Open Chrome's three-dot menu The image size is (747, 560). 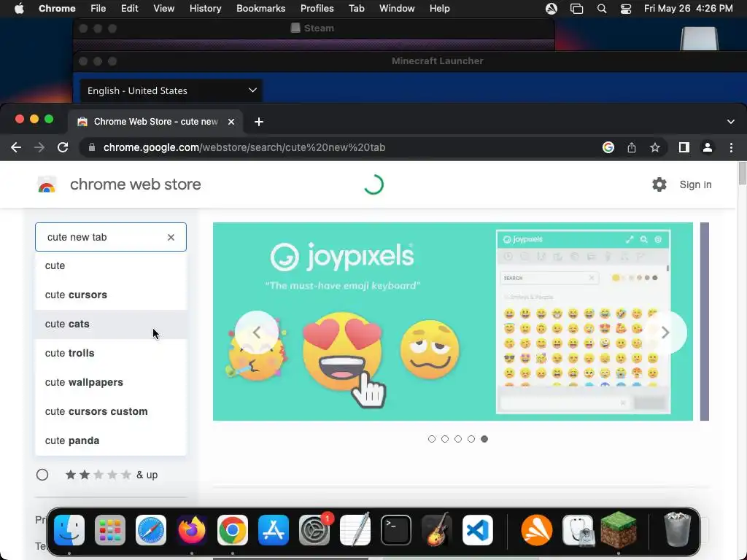[x=731, y=147]
